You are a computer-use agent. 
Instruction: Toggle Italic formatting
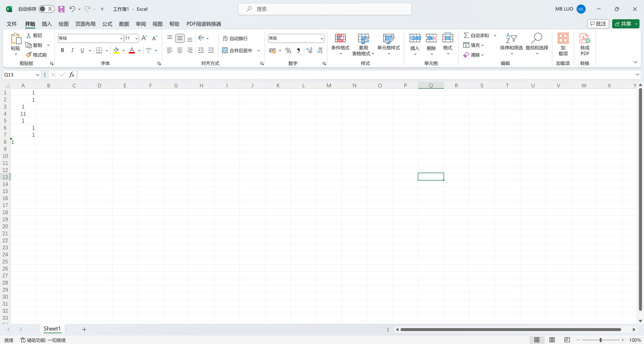(72, 50)
